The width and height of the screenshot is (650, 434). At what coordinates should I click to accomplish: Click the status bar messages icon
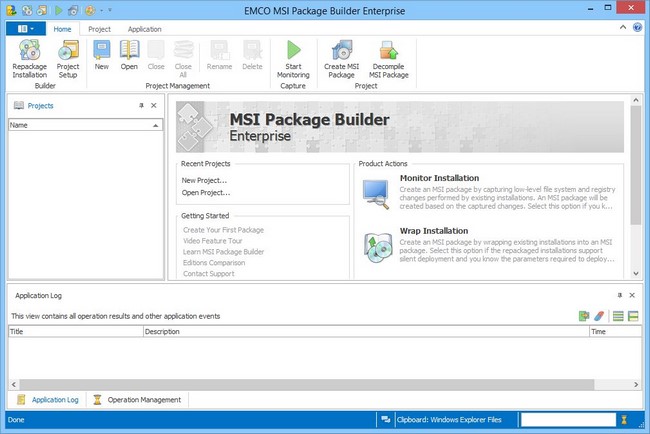point(386,420)
